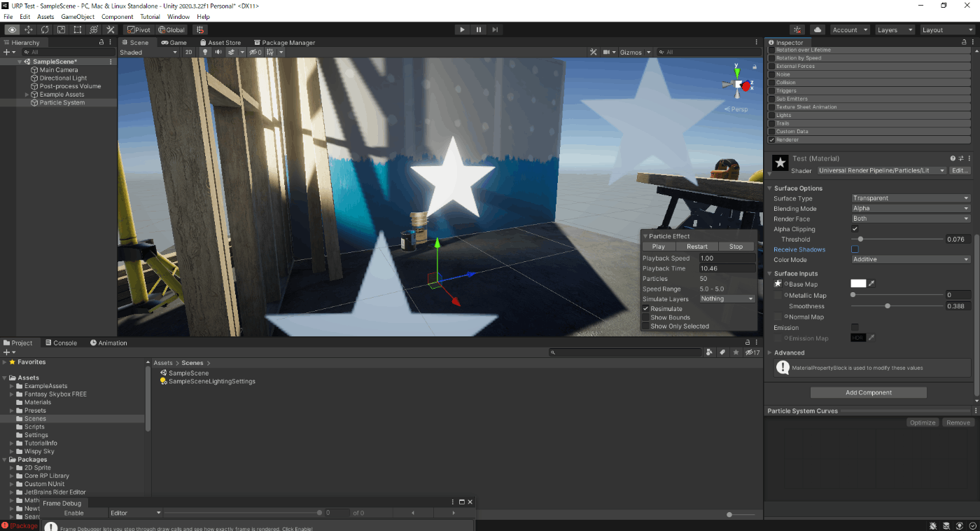Open the Layout dropdown
The width and height of the screenshot is (980, 531).
pos(947,29)
